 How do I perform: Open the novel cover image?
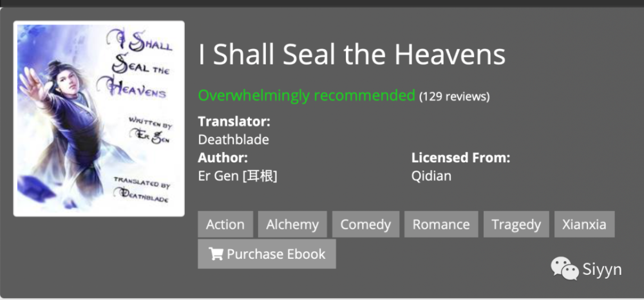pos(99,118)
